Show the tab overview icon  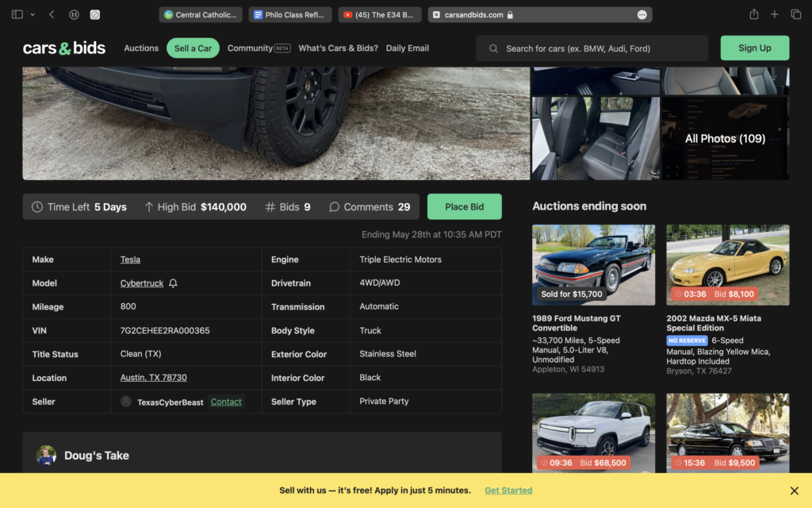795,14
